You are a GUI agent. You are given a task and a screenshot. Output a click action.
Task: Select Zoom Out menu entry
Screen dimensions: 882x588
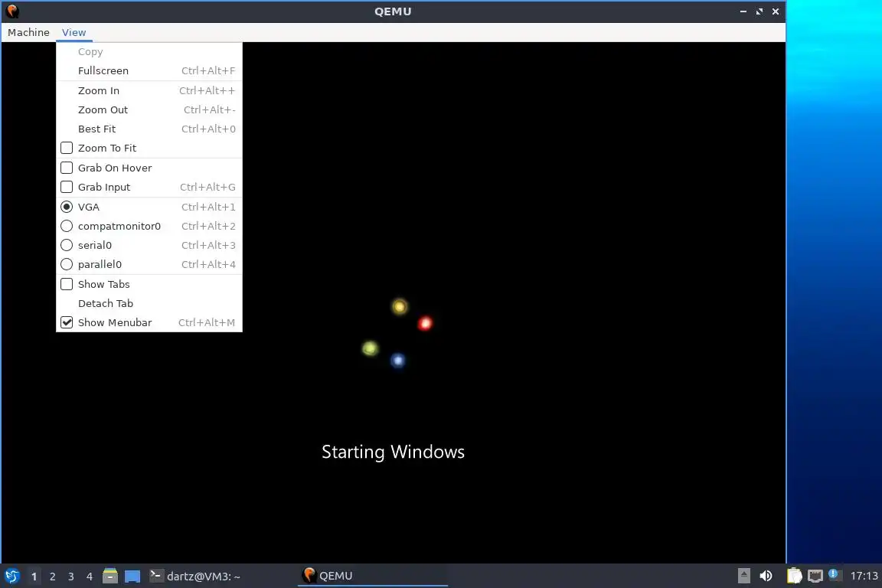click(149, 109)
